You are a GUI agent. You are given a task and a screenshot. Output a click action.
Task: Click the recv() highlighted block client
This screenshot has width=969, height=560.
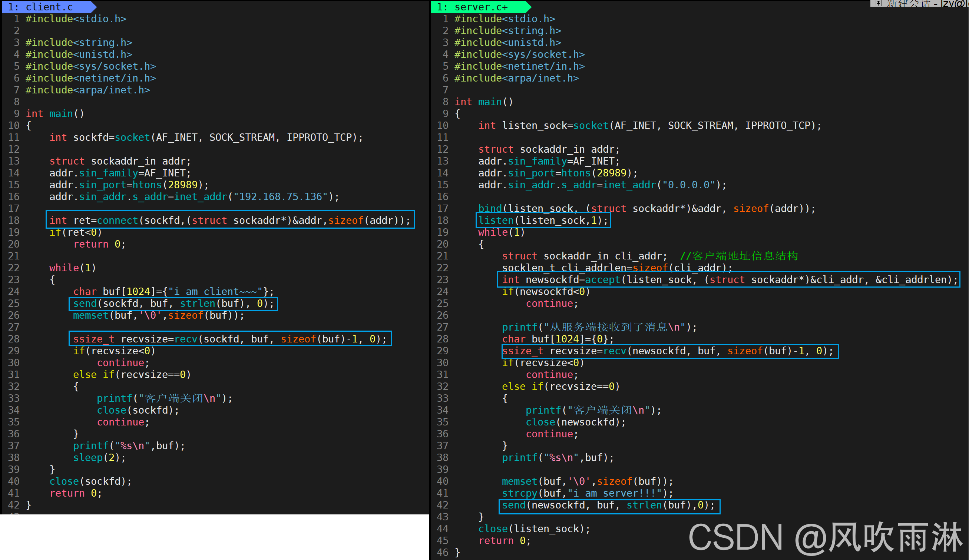pos(229,339)
